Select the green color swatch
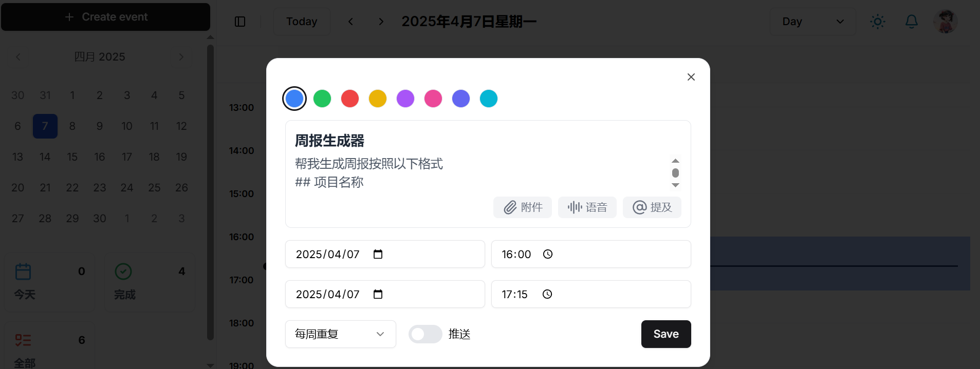 click(x=322, y=99)
